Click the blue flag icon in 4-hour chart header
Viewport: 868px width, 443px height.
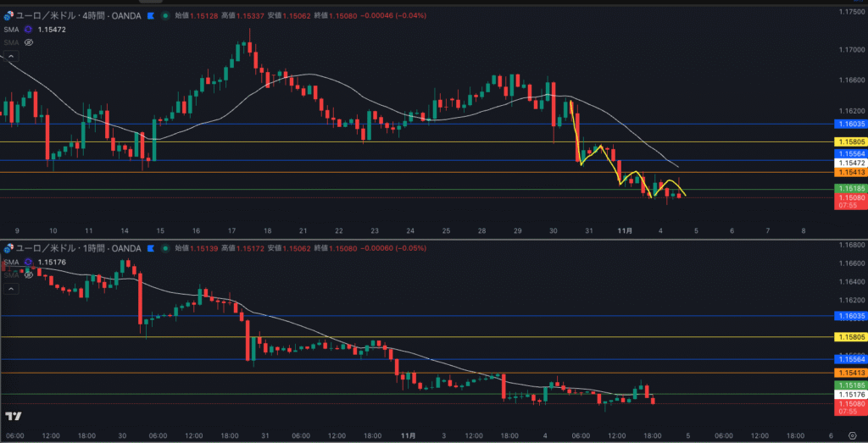click(x=150, y=15)
